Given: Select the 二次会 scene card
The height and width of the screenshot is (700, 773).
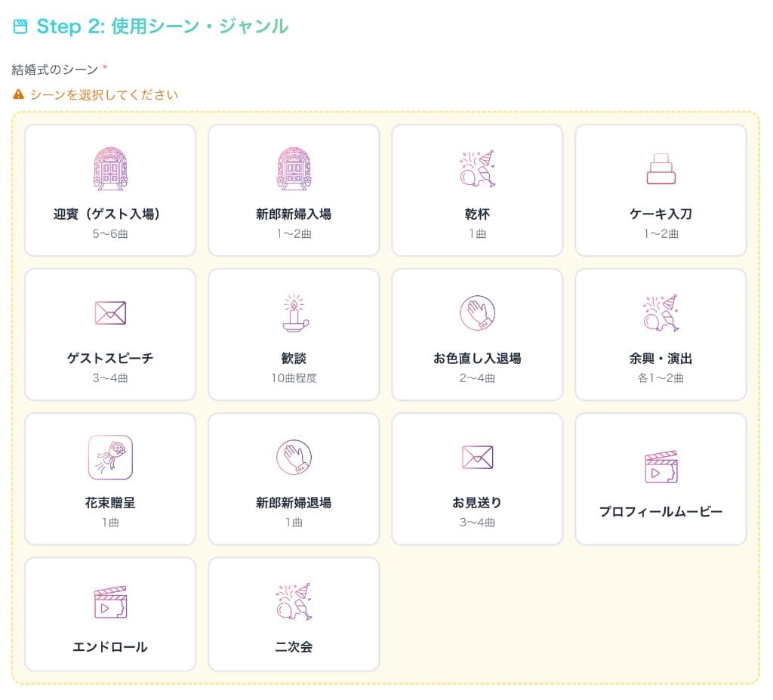Looking at the screenshot, I should tap(294, 615).
